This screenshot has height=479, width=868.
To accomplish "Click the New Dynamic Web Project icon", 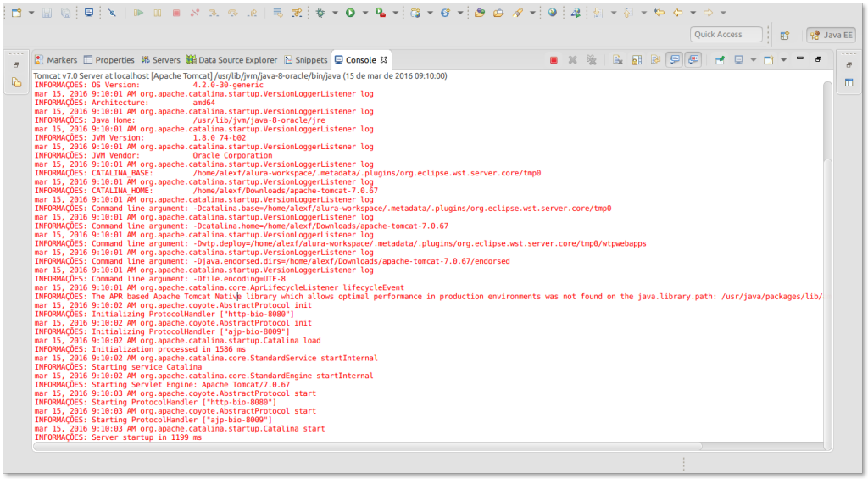I will (x=415, y=12).
